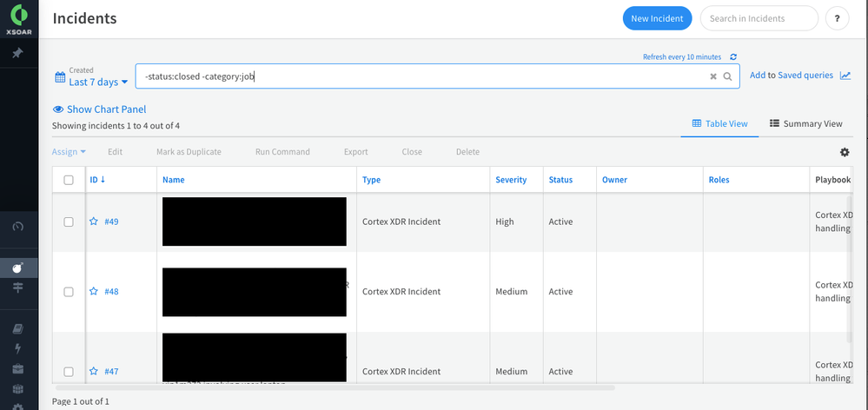The image size is (868, 410).
Task: Click the refresh icon next to refresh interval
Action: click(x=733, y=56)
